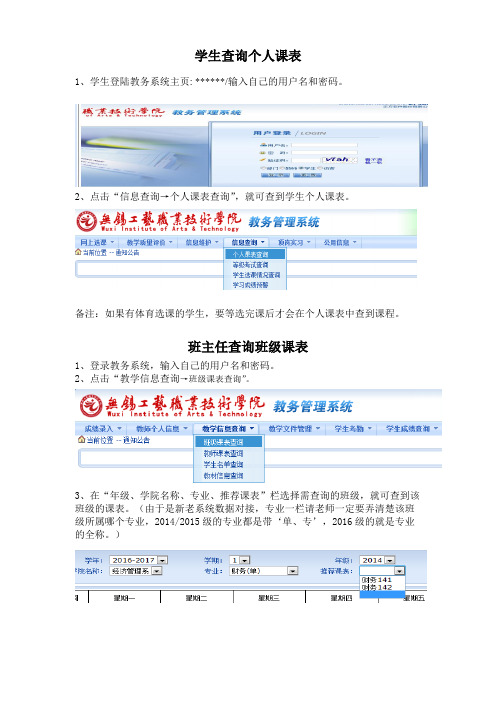496x702 pixels.
Task: Select 班级课表查询 from dropdown menu
Action: [228, 442]
